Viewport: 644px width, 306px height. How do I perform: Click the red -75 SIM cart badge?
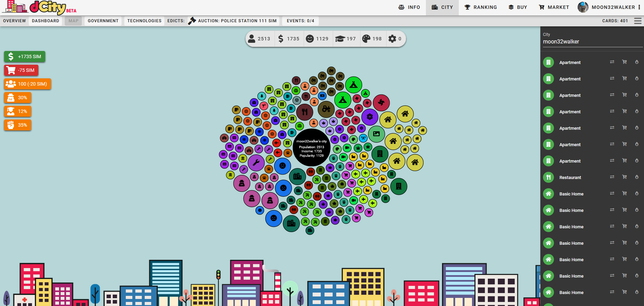pyautogui.click(x=21, y=70)
